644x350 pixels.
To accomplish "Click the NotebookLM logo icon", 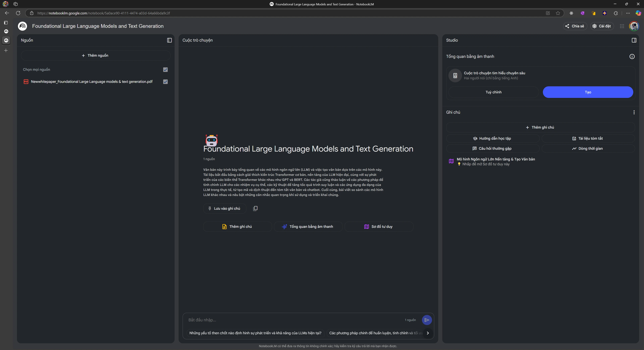I will [x=22, y=26].
